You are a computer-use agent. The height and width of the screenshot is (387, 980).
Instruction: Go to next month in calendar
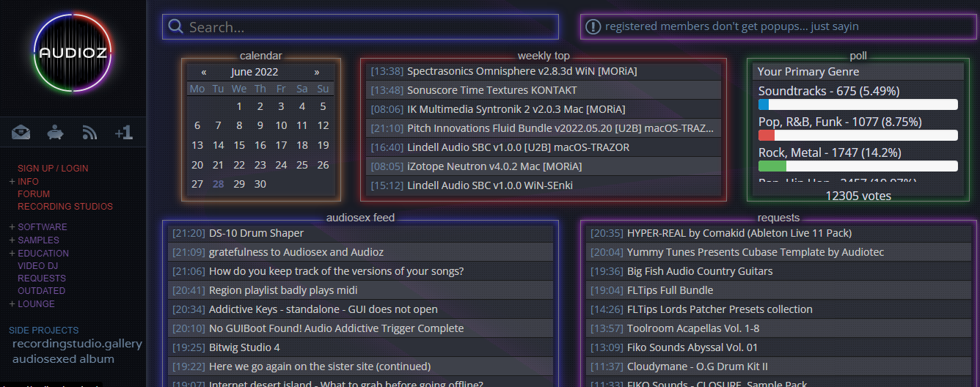coord(317,72)
